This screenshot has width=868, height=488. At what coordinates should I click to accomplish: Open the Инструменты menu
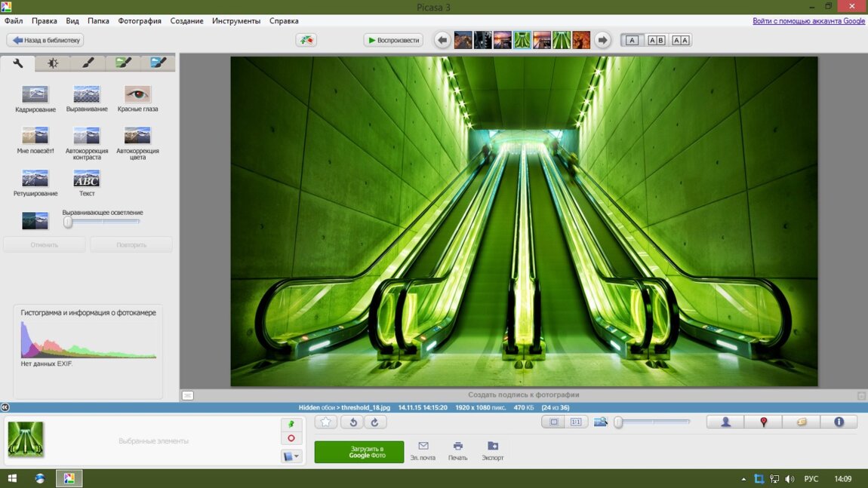[236, 21]
